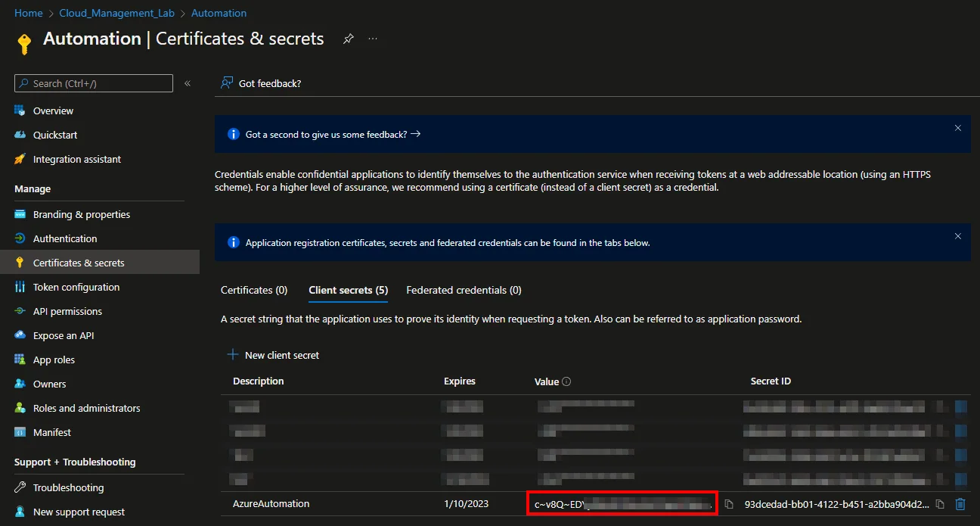Screen dimensions: 980x526
Task: Dismiss the feedback banner
Action: click(958, 128)
